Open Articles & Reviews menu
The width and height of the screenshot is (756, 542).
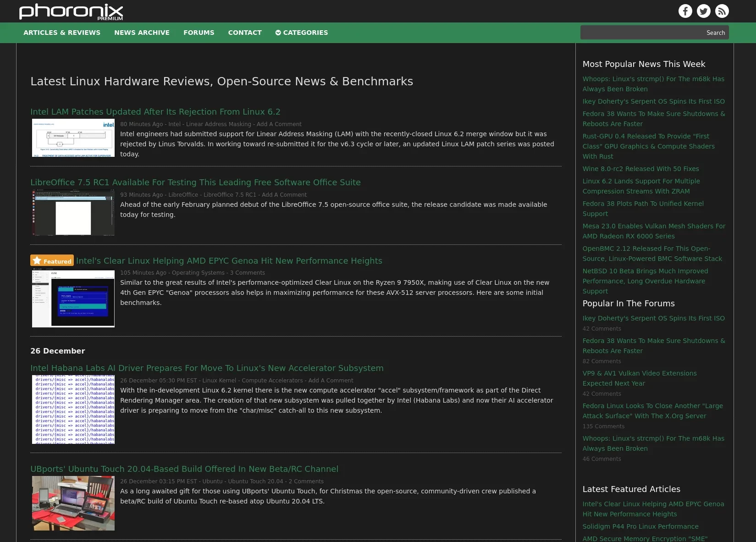62,33
